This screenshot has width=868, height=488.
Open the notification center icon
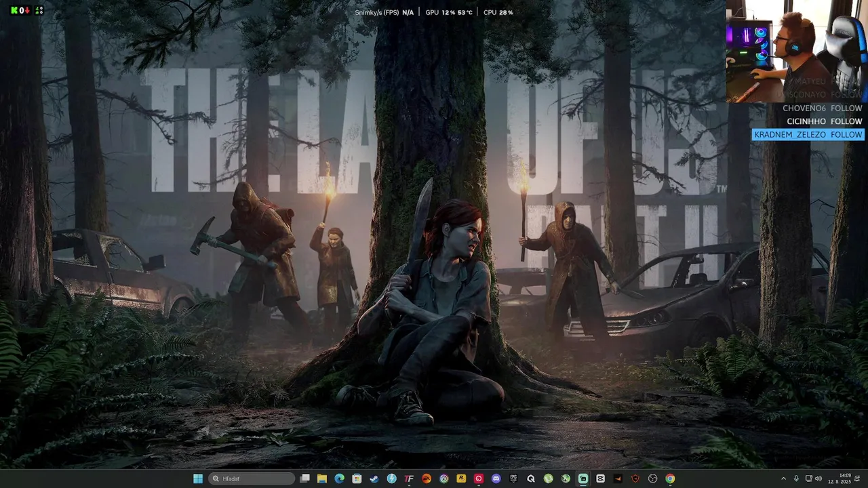click(858, 479)
